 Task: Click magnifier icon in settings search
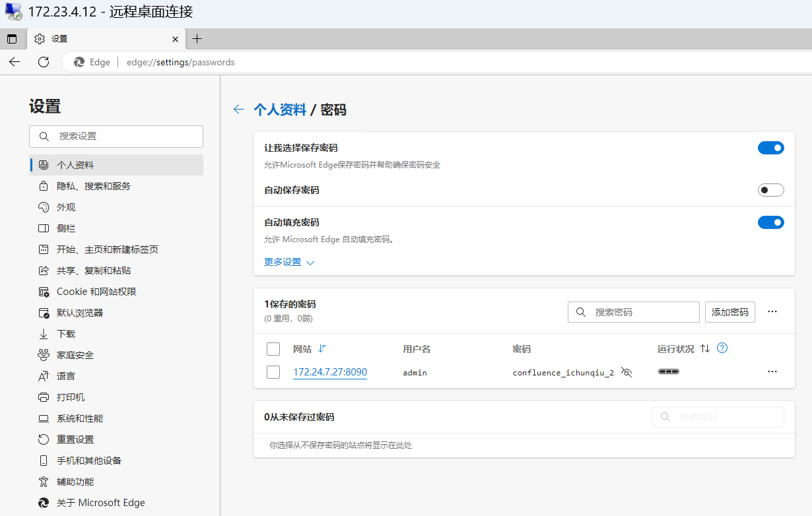point(44,137)
